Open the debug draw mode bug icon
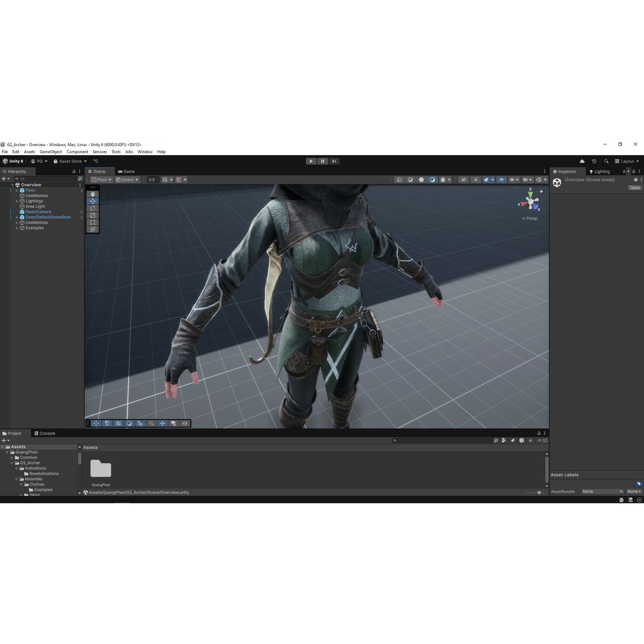Image resolution: width=644 pixels, height=644 pixels. coord(442,179)
